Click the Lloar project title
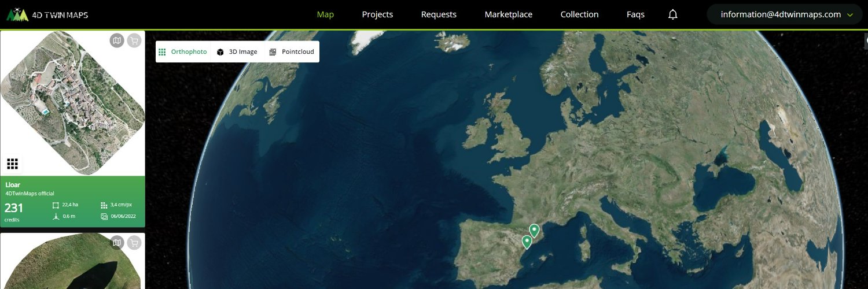The width and height of the screenshot is (868, 289). point(13,185)
